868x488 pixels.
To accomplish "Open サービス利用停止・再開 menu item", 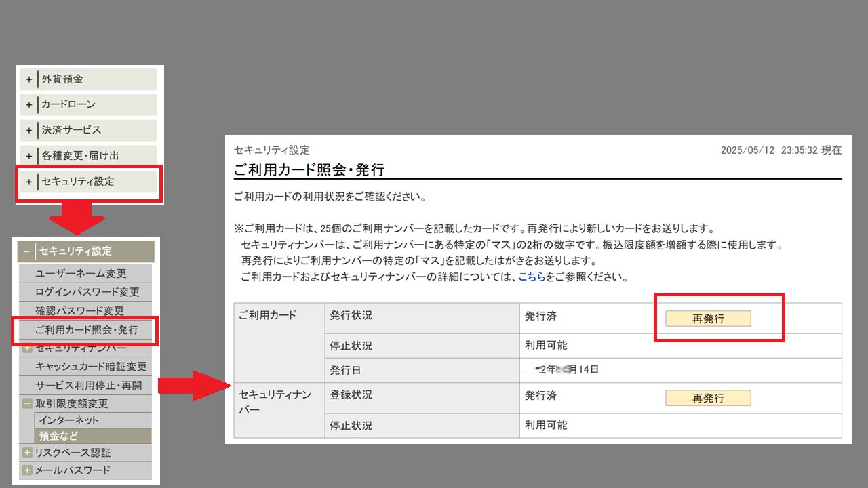I will click(x=85, y=385).
